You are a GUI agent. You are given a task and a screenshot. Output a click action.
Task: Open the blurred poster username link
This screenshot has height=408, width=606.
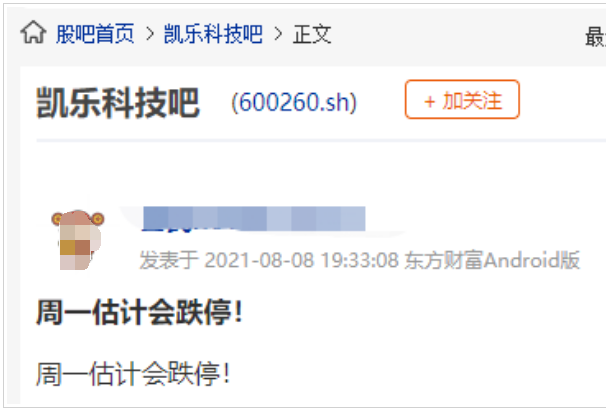point(254,219)
